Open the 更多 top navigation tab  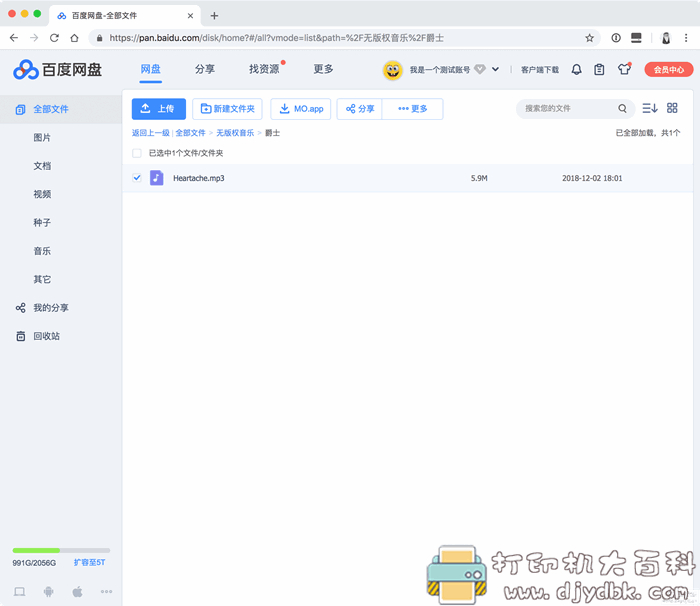click(323, 69)
